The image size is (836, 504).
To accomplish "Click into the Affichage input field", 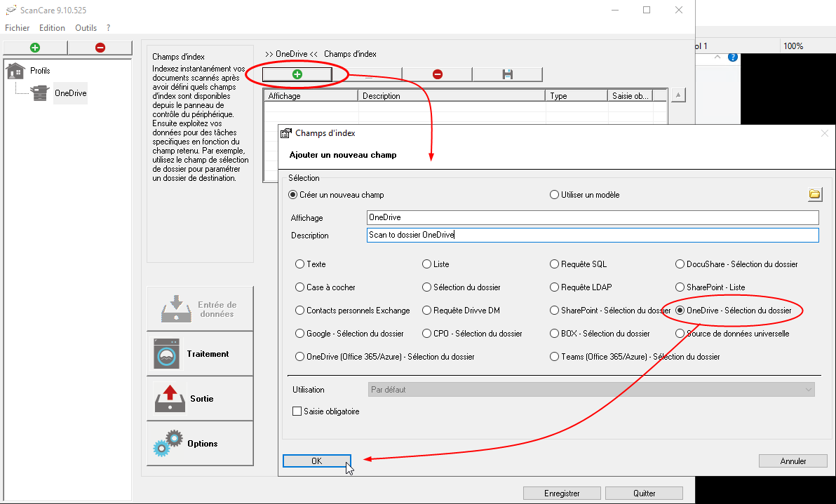I will pyautogui.click(x=593, y=217).
